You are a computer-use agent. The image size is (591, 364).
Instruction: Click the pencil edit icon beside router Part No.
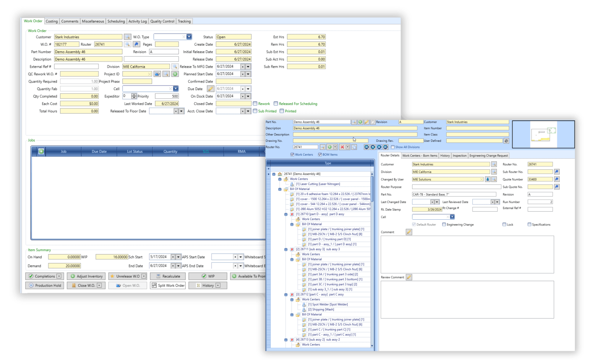click(x=366, y=122)
